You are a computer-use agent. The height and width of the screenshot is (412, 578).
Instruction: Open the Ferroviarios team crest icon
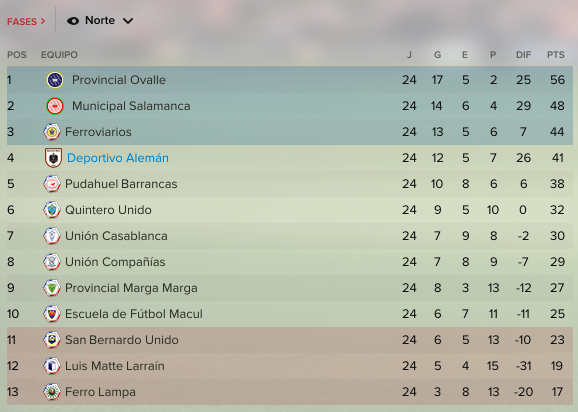[52, 132]
